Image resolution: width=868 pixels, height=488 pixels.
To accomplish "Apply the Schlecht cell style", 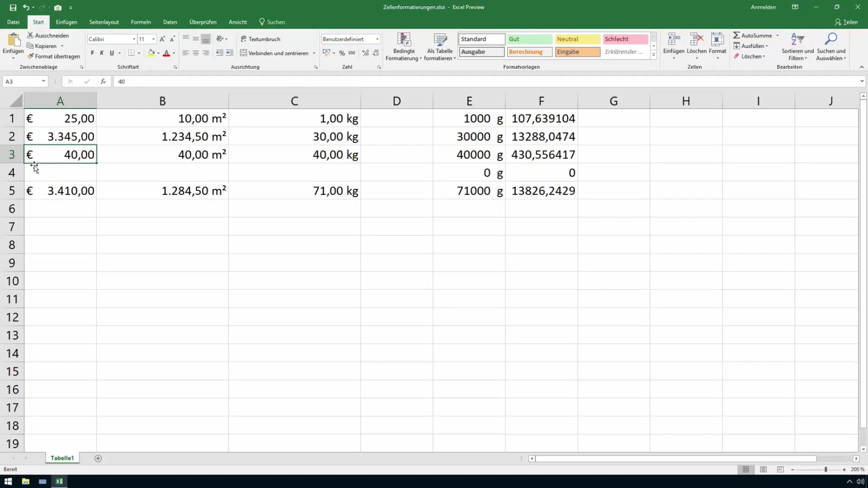I will click(625, 39).
